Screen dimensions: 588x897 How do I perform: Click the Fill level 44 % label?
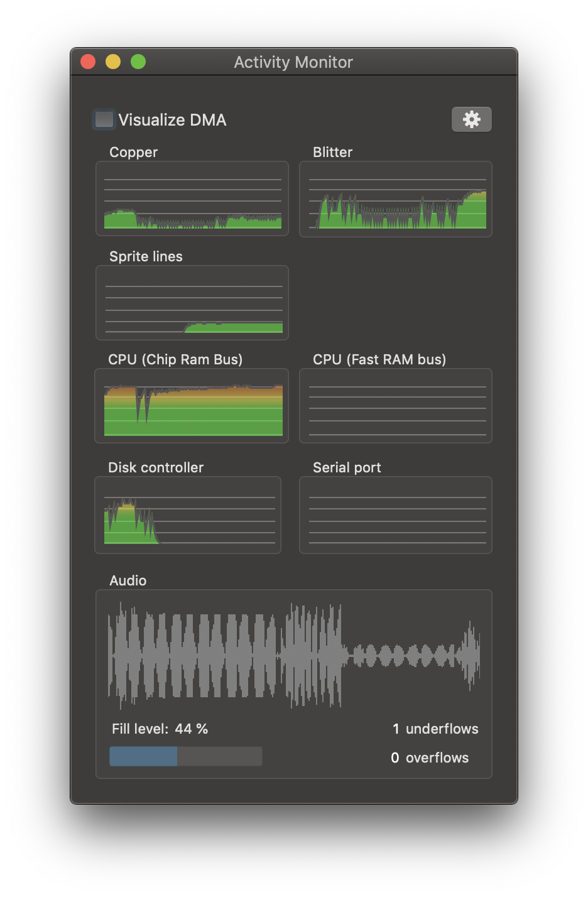[160, 729]
